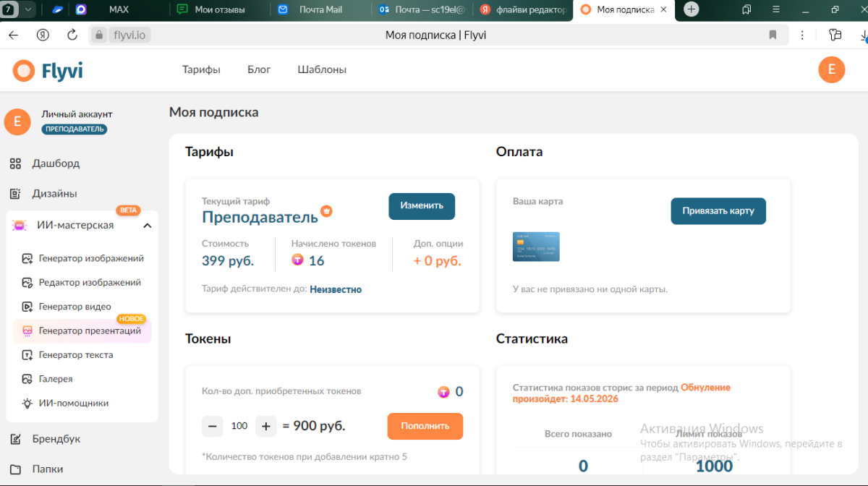The height and width of the screenshot is (486, 868).
Task: Click the token quantity field showing 100
Action: [x=239, y=427]
